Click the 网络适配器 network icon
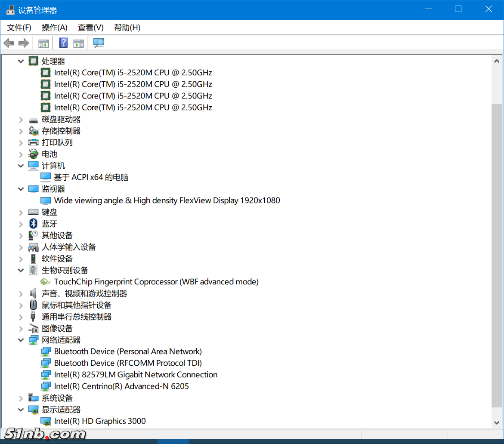 tap(33, 340)
